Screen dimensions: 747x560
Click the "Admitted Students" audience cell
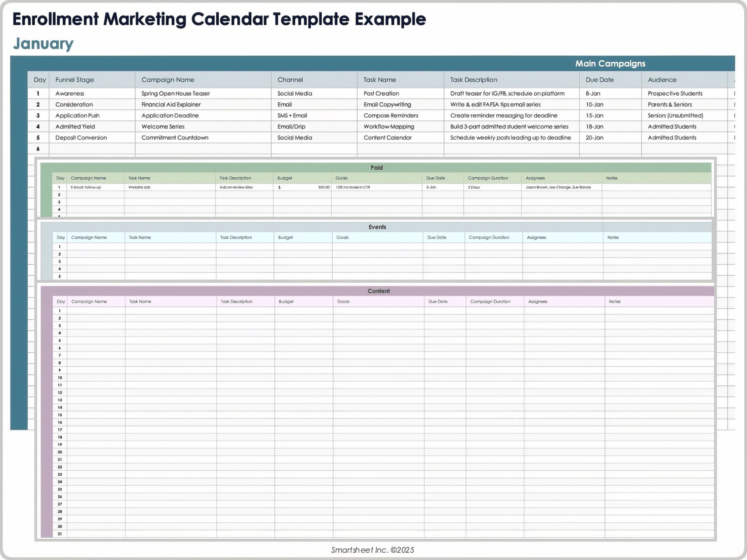(x=672, y=126)
